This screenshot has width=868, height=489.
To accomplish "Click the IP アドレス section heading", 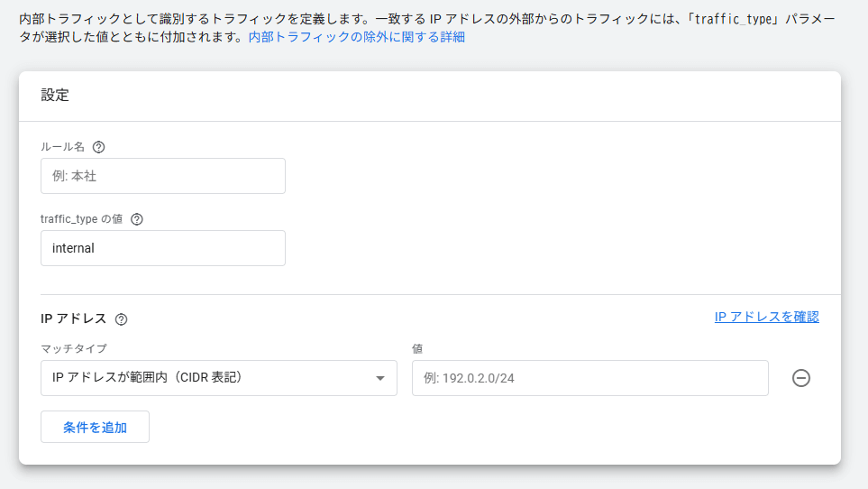I will pos(74,318).
